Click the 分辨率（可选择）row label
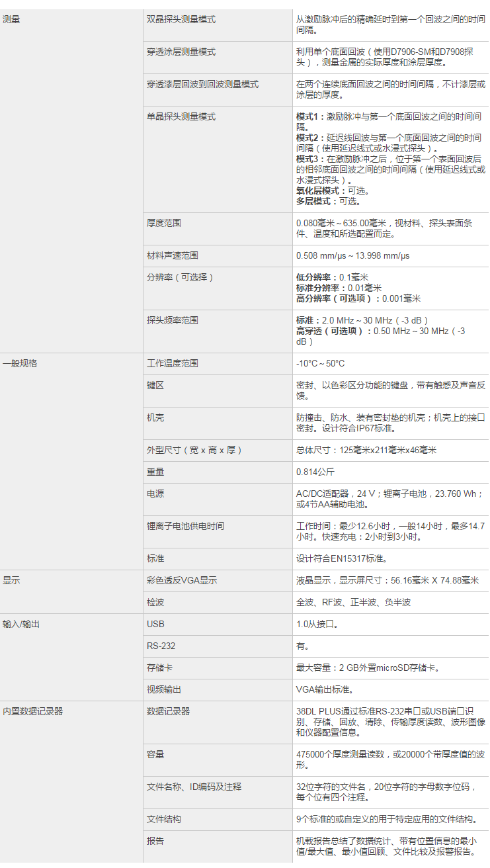490x868 pixels. pyautogui.click(x=180, y=278)
